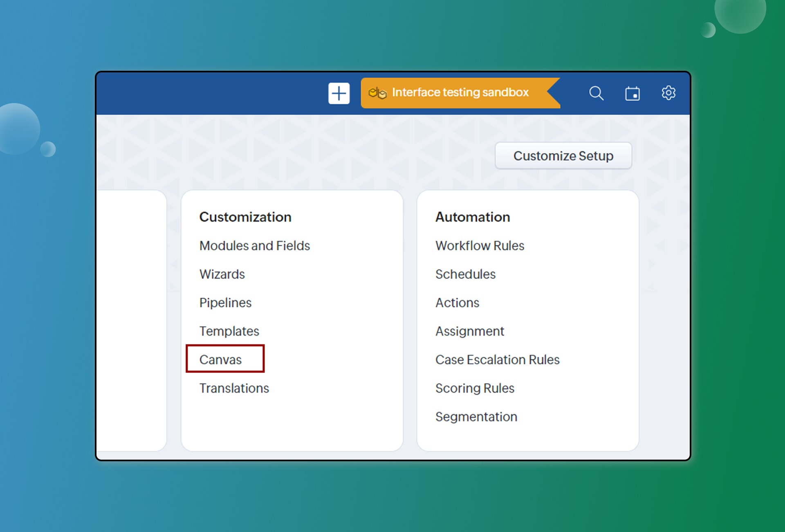Open the Actions link
This screenshot has height=532, width=785.
[457, 303]
